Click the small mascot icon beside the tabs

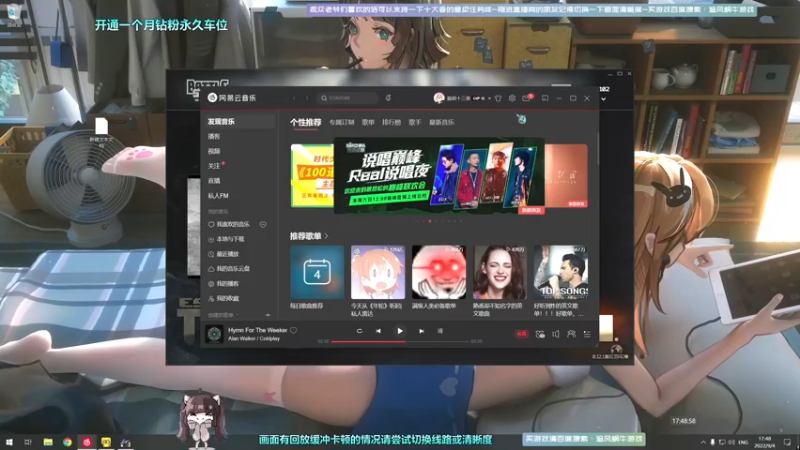[x=521, y=119]
